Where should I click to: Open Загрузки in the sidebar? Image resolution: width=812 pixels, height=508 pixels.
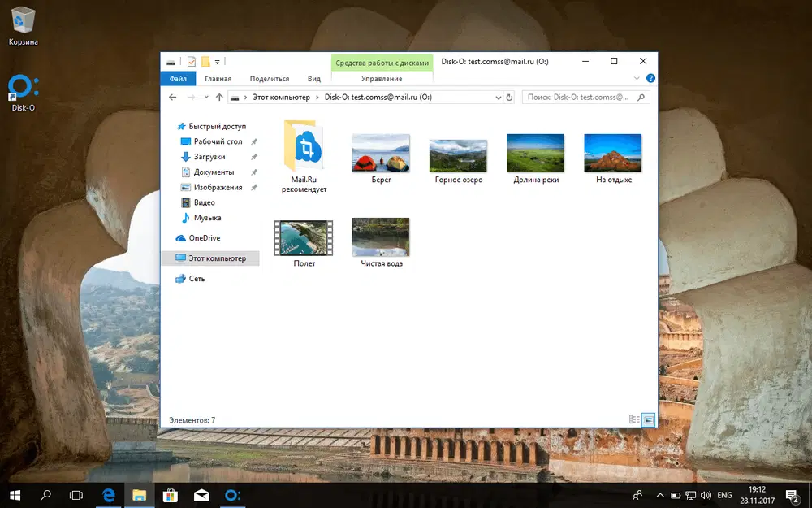(203, 157)
